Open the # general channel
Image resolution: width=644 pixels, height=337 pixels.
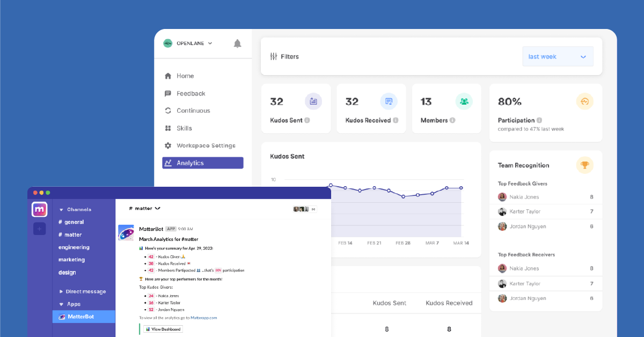point(71,222)
